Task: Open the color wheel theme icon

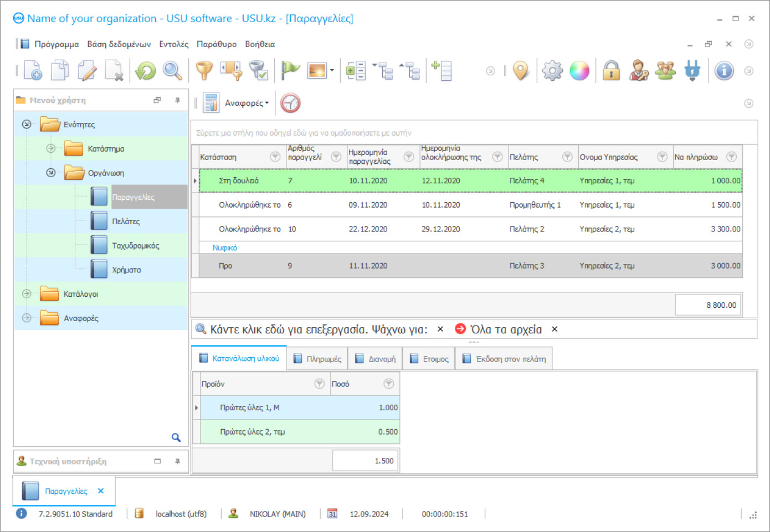Action: [x=579, y=71]
